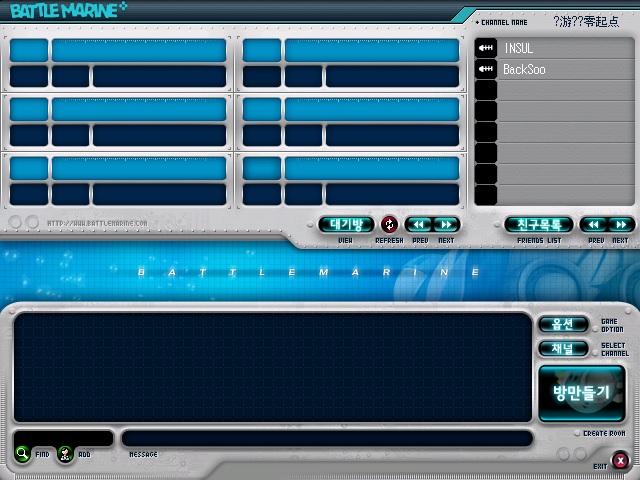
Task: Click the chat message input field
Action: [327, 438]
